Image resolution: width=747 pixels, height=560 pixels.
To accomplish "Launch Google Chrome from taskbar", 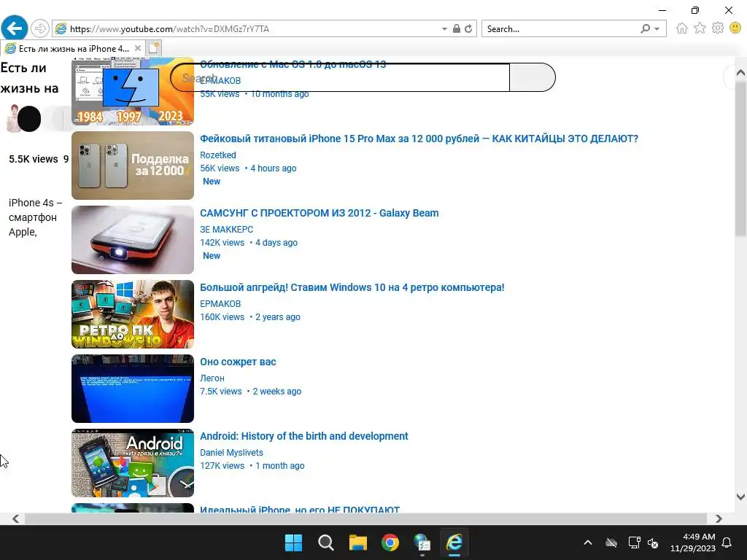I will (390, 542).
